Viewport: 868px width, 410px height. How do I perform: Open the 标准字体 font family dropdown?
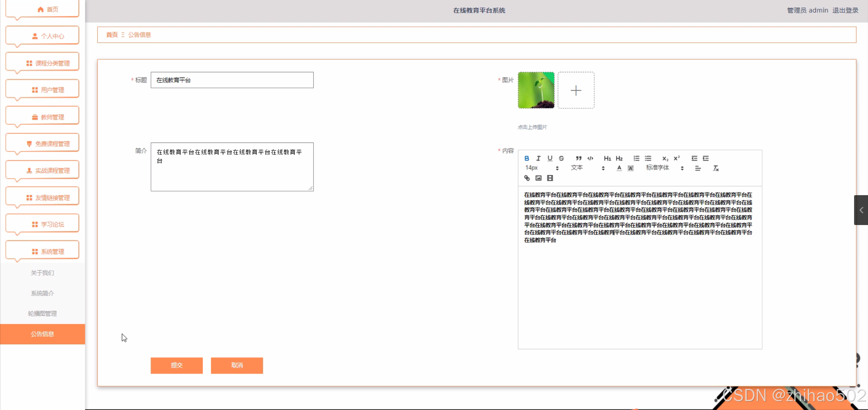click(x=664, y=168)
